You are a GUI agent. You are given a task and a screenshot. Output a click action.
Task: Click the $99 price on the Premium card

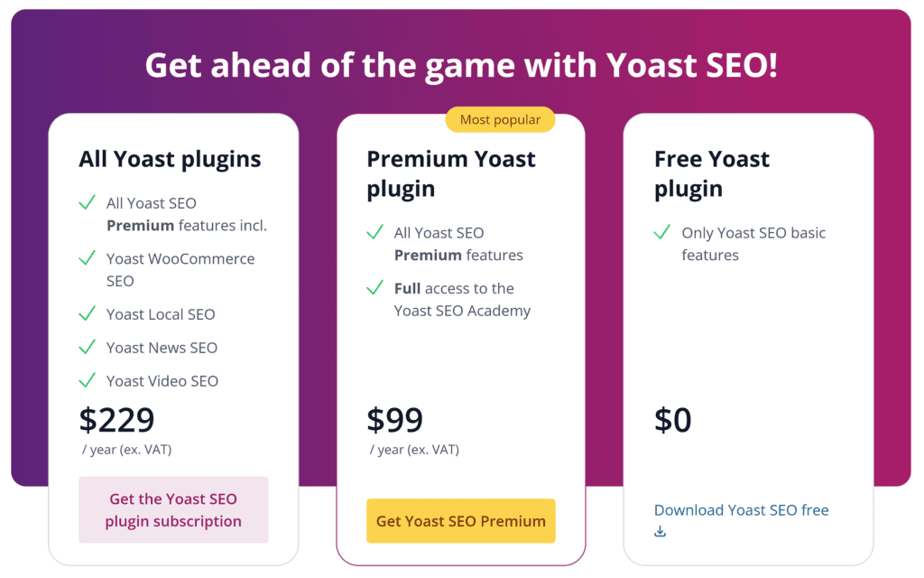pyautogui.click(x=395, y=419)
